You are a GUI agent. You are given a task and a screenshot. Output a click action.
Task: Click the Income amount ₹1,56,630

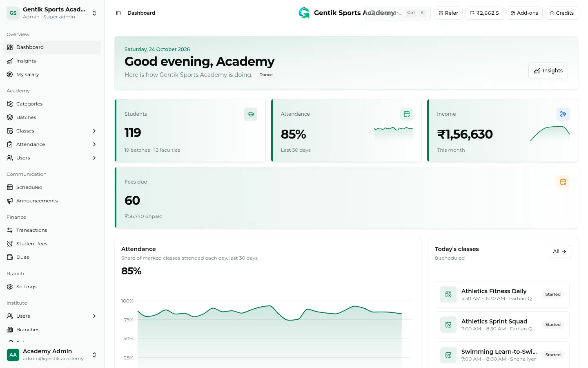465,134
